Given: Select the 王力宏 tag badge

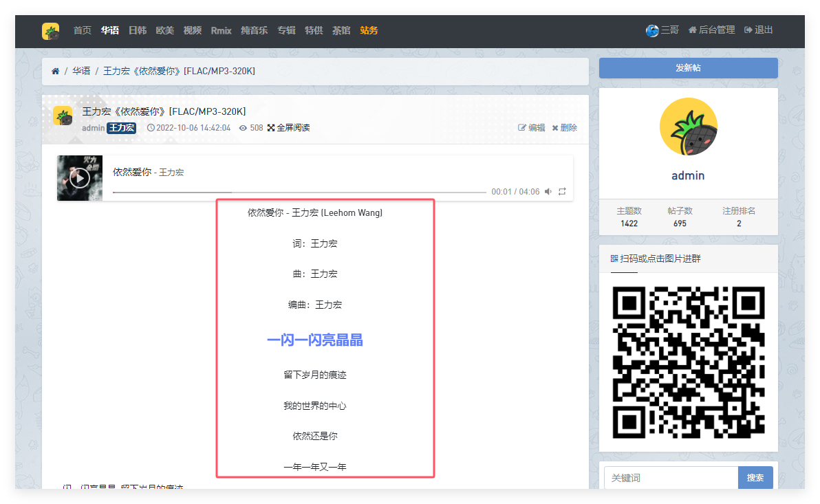Looking at the screenshot, I should 122,128.
